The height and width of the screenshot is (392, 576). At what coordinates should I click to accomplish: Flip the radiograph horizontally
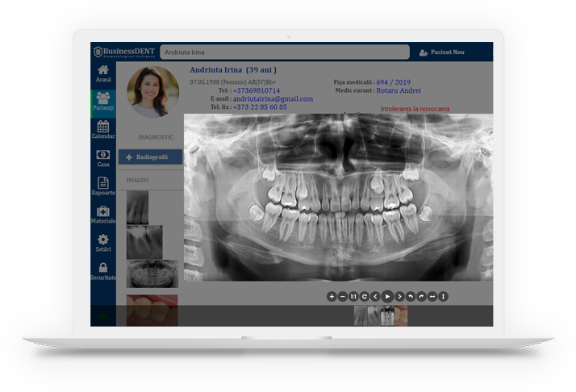pos(432,297)
